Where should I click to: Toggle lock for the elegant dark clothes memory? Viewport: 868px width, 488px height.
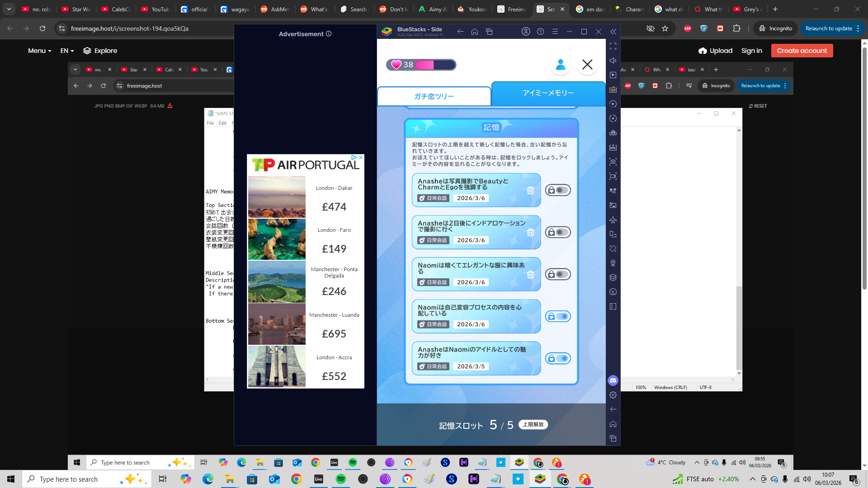[558, 274]
